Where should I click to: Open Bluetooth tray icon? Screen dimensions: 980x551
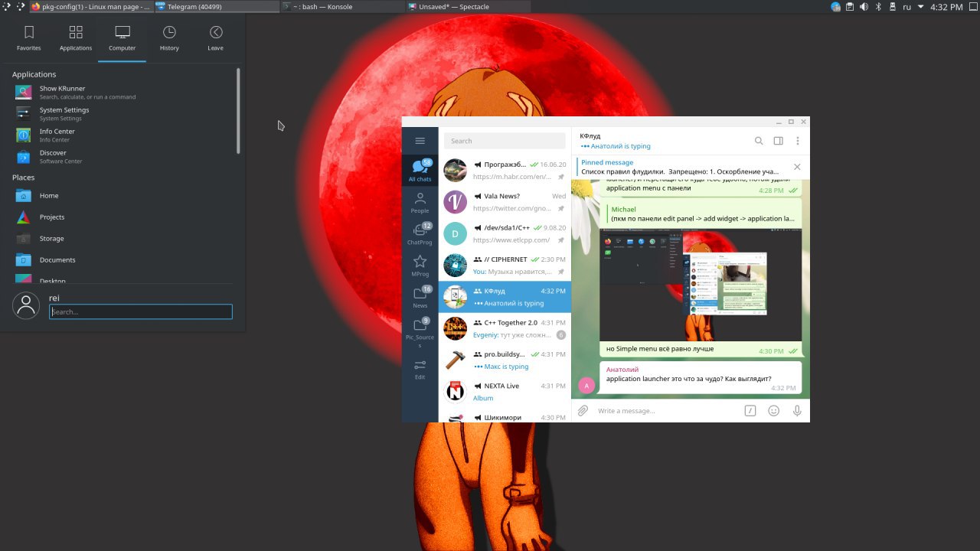tap(878, 7)
